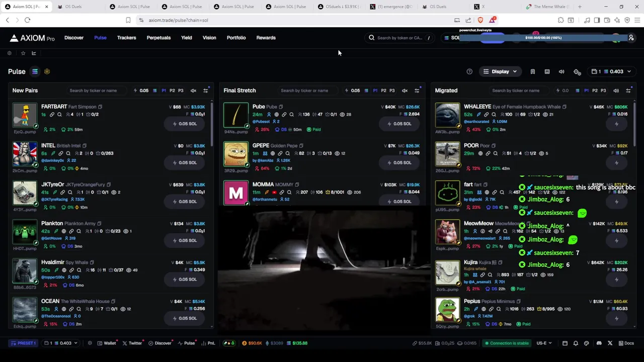644x362 pixels.
Task: Click the PRESET 1 button in bottom bar
Action: pos(24,343)
